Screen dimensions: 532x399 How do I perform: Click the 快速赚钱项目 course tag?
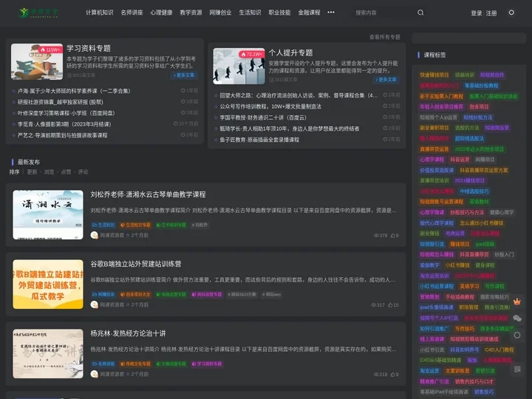point(434,75)
